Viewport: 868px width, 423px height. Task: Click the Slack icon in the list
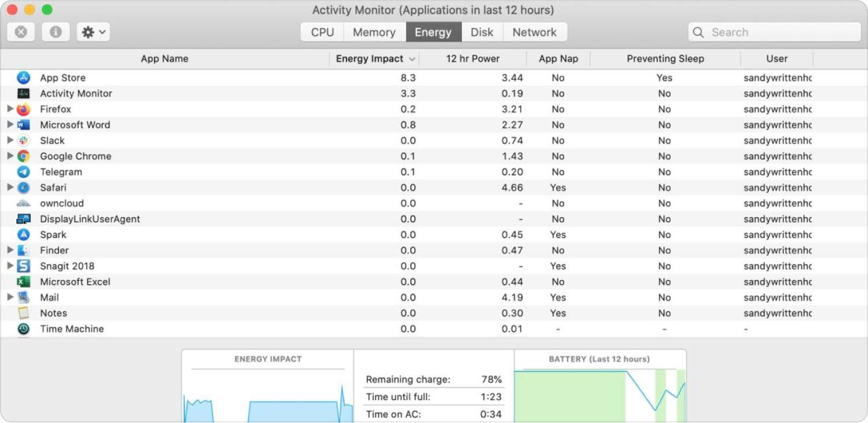[x=23, y=140]
